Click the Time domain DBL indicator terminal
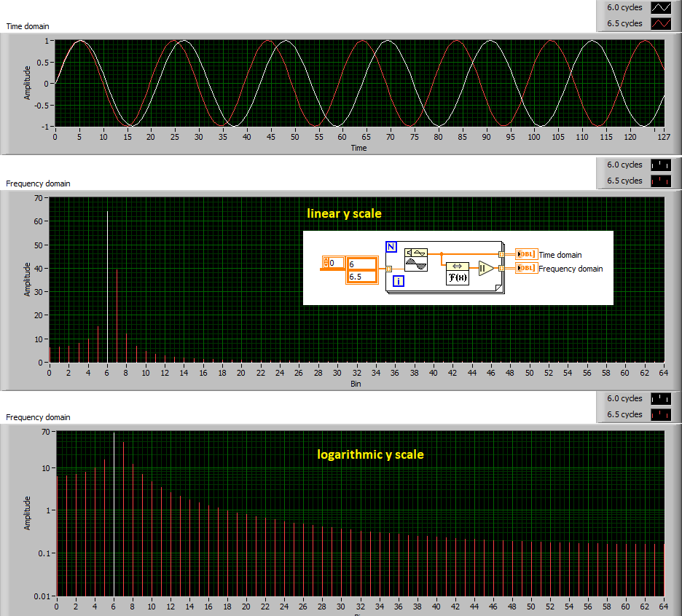Image resolution: width=682 pixels, height=616 pixels. 528,254
